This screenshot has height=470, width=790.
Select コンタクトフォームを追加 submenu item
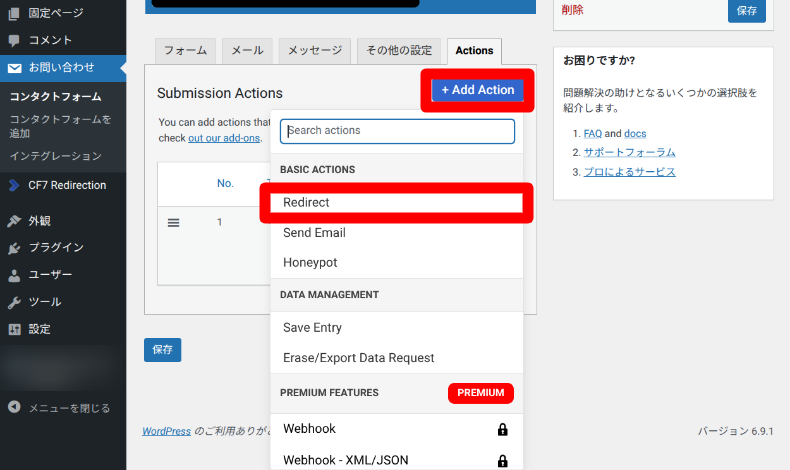coord(60,126)
